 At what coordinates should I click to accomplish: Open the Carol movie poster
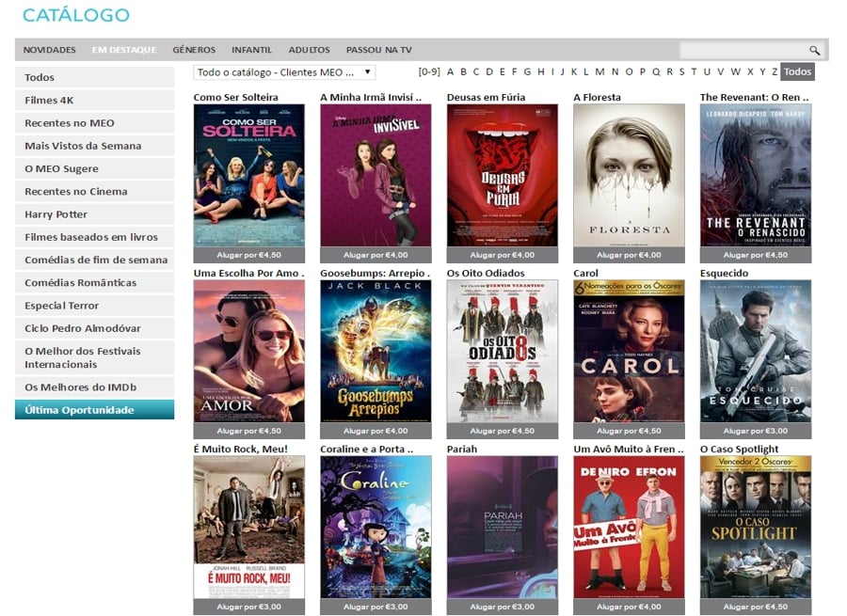pyautogui.click(x=629, y=352)
